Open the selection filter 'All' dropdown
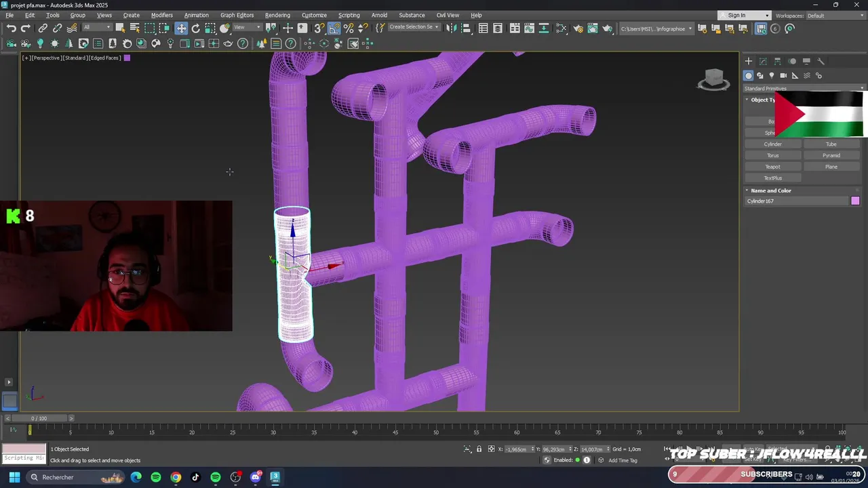The height and width of the screenshot is (488, 868). point(98,28)
